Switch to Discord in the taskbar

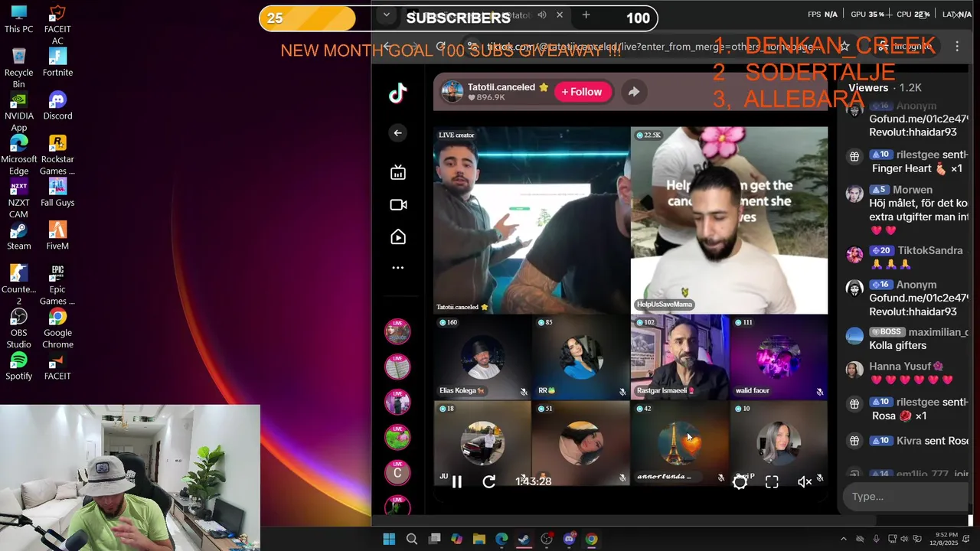(569, 540)
